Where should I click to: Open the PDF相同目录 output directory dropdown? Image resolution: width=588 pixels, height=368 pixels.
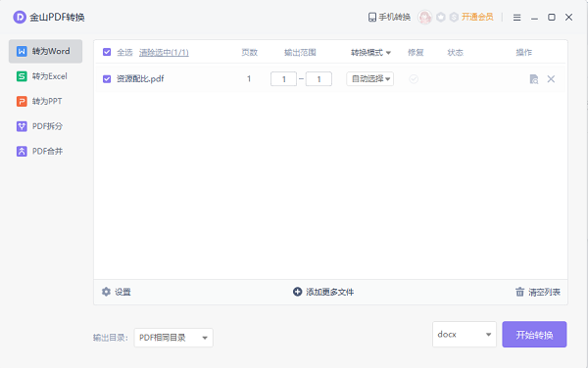pyautogui.click(x=173, y=338)
